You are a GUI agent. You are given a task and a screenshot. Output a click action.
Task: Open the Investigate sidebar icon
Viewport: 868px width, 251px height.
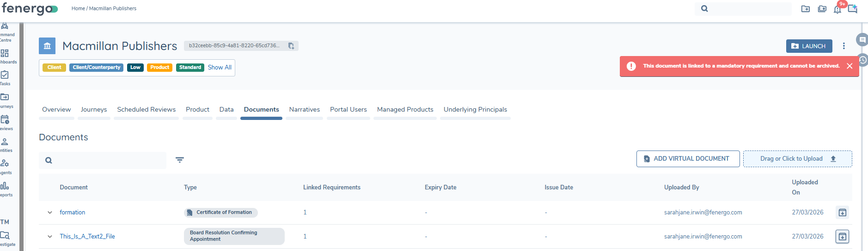5,235
